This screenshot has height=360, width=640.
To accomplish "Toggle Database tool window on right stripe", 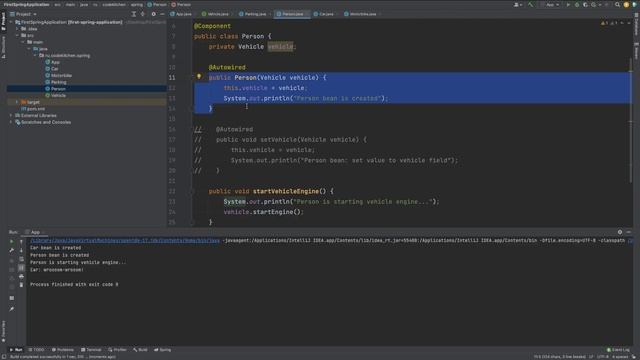I will (636, 24).
